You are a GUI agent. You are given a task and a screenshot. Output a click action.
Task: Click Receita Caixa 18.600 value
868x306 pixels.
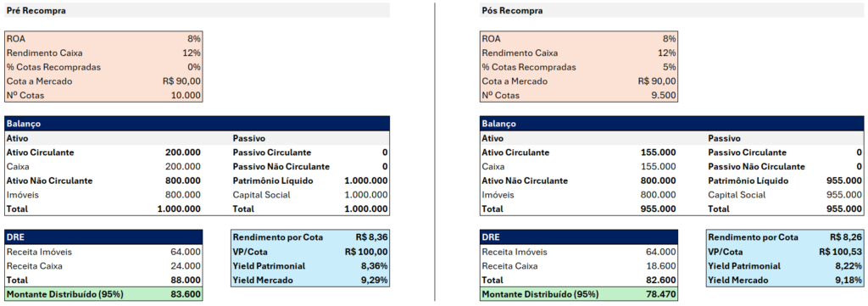tap(661, 266)
